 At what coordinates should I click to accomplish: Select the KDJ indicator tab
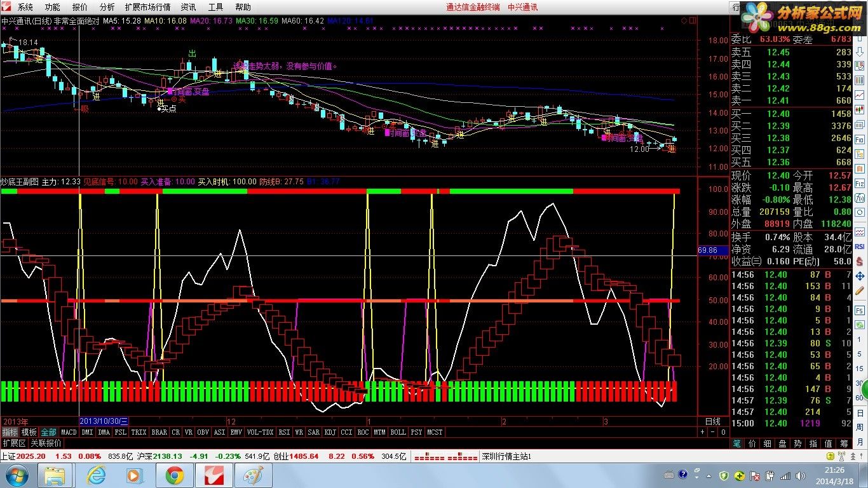tap(330, 432)
